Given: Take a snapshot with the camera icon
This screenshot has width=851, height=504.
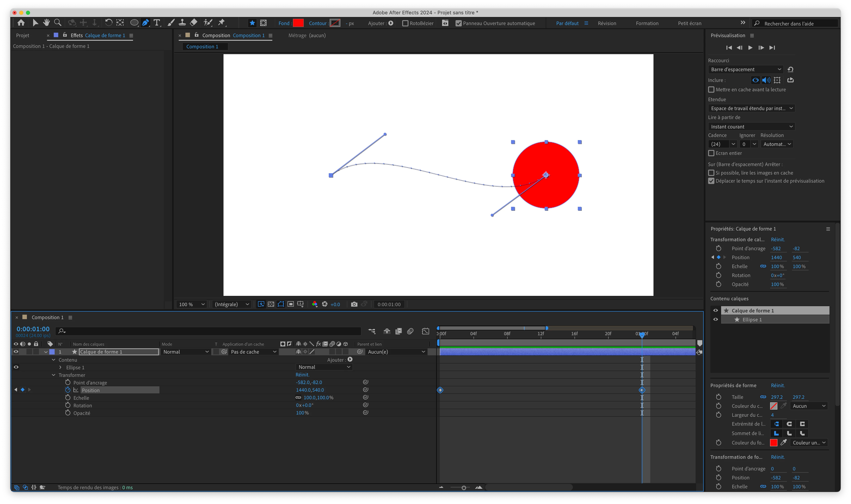Looking at the screenshot, I should pos(354,304).
